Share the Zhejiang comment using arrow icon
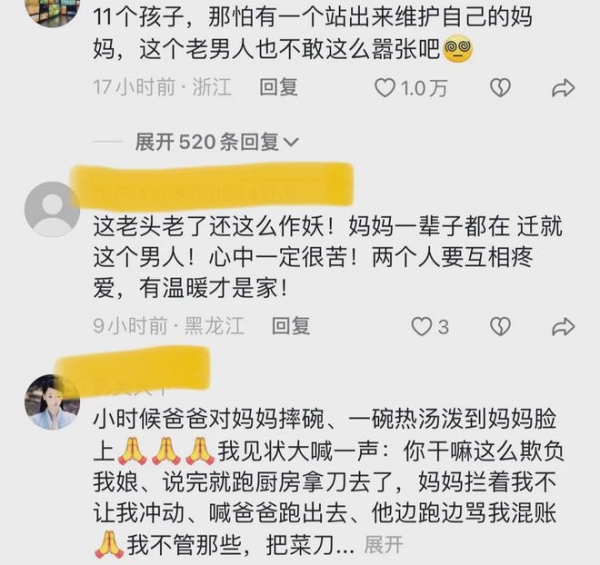This screenshot has width=600, height=565. [x=563, y=88]
